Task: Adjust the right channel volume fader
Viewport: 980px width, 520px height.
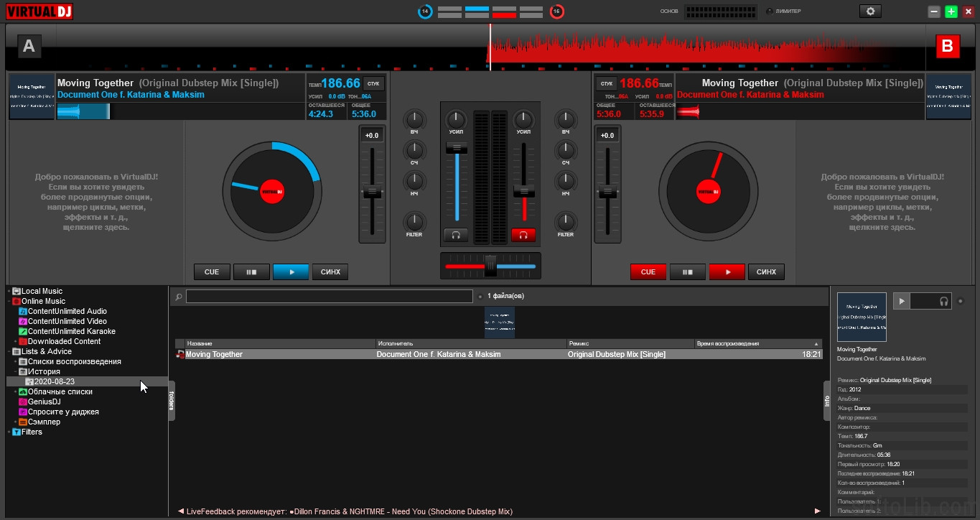Action: pyautogui.click(x=523, y=190)
